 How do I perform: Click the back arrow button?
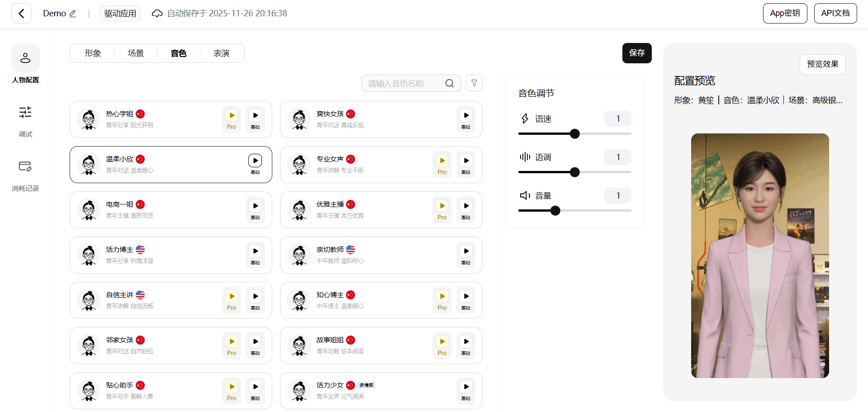point(21,14)
